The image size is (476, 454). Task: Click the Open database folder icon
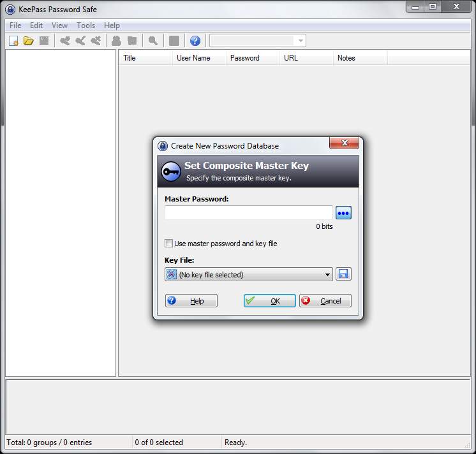tap(29, 41)
